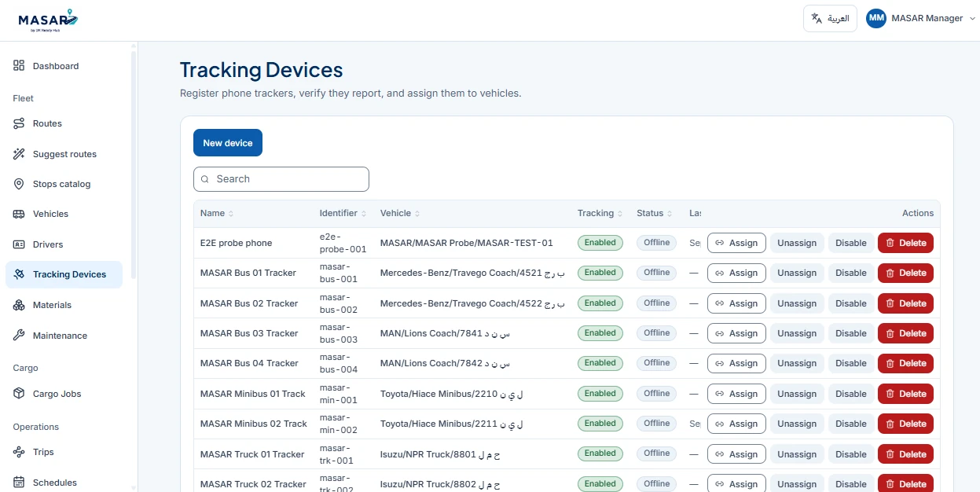
Task: Open the Materials icon in sidebar
Action: click(x=19, y=305)
